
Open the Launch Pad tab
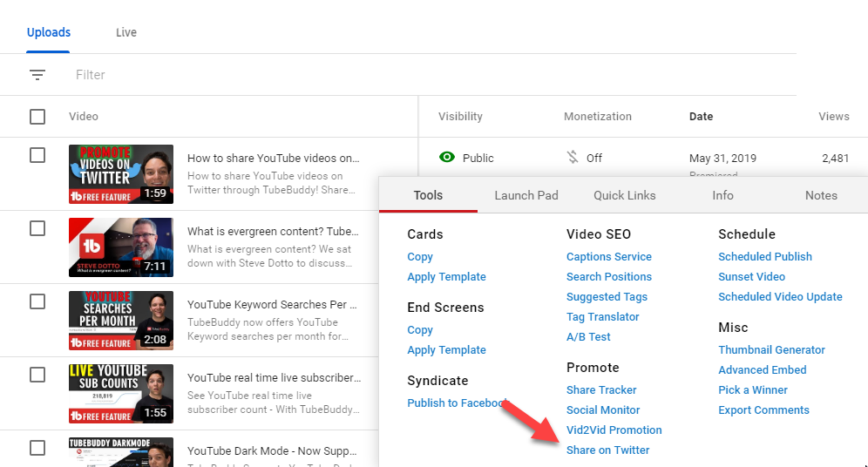pyautogui.click(x=526, y=195)
